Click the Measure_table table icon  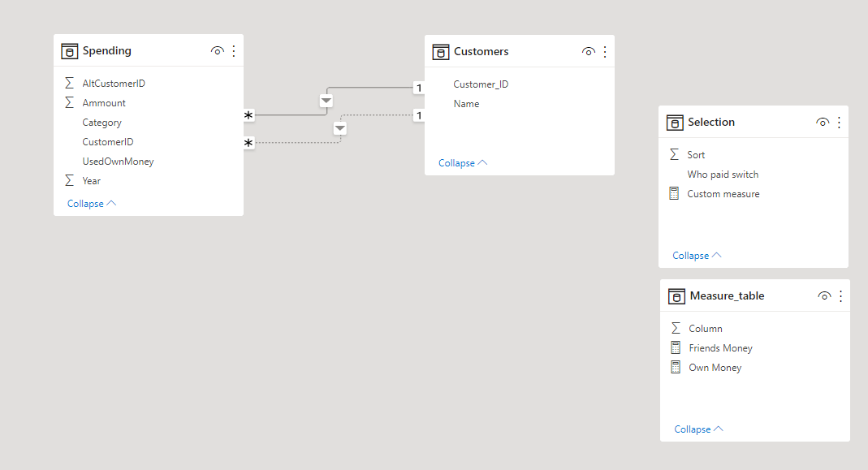[x=676, y=296]
